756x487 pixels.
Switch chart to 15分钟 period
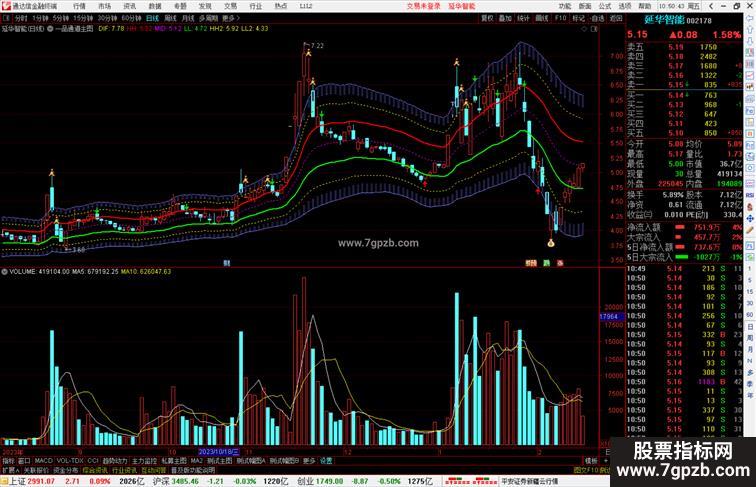(x=83, y=18)
